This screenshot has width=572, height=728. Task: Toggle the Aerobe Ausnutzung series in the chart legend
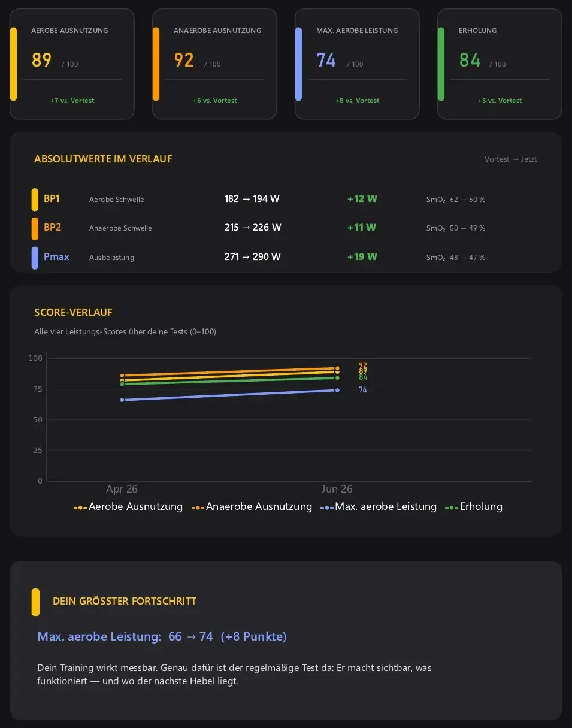pos(128,507)
